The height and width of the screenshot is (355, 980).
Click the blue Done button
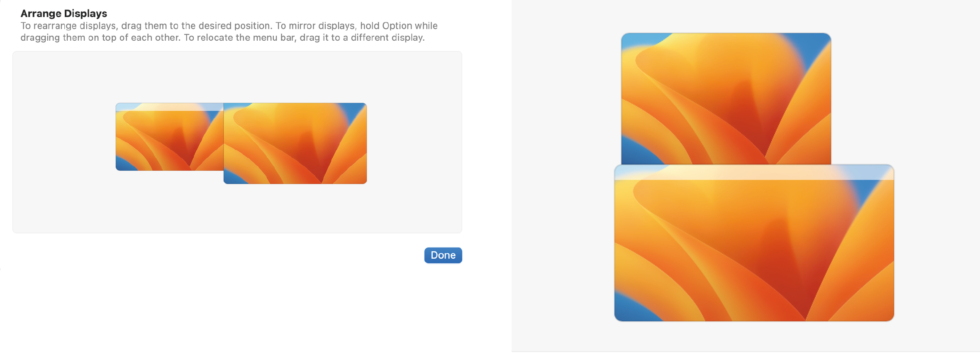coord(443,255)
